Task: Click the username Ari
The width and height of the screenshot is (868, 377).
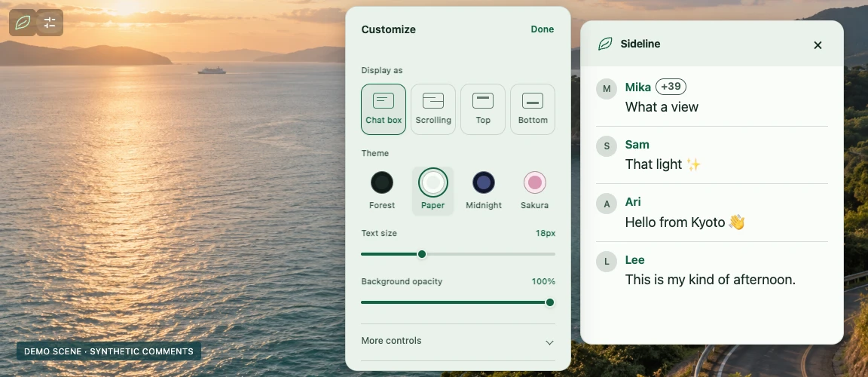Action: pyautogui.click(x=633, y=202)
